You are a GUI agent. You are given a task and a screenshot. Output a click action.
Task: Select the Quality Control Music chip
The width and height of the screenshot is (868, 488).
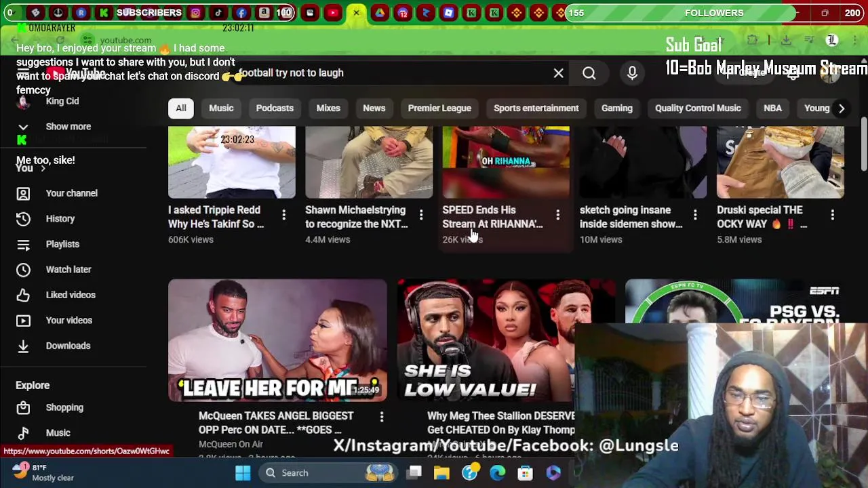(x=698, y=108)
